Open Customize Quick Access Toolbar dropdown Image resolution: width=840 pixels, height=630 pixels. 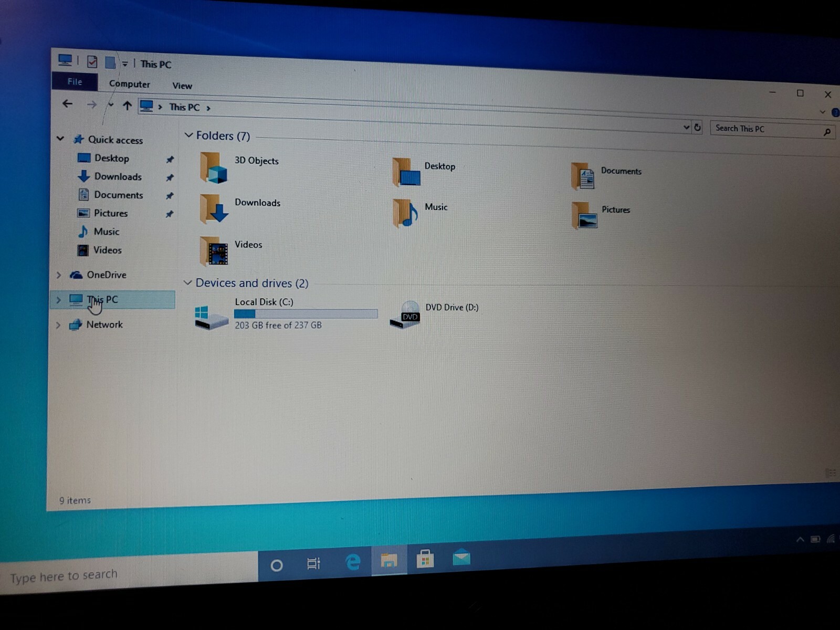click(125, 64)
